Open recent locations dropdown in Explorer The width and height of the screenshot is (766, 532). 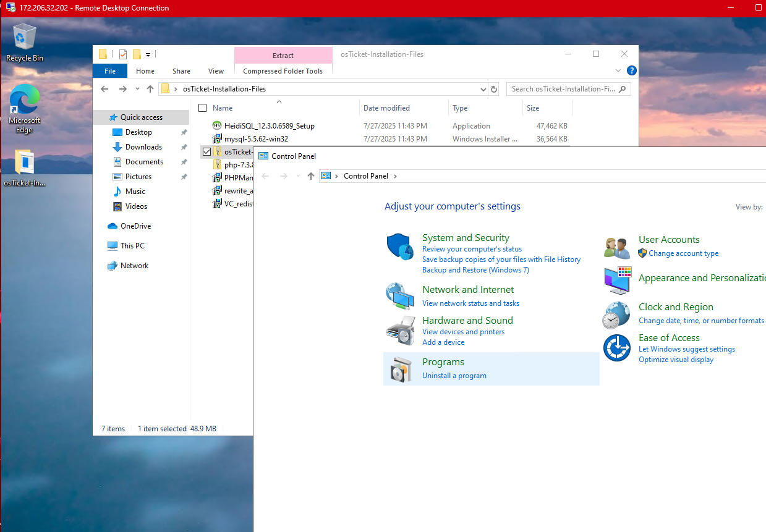pos(137,89)
